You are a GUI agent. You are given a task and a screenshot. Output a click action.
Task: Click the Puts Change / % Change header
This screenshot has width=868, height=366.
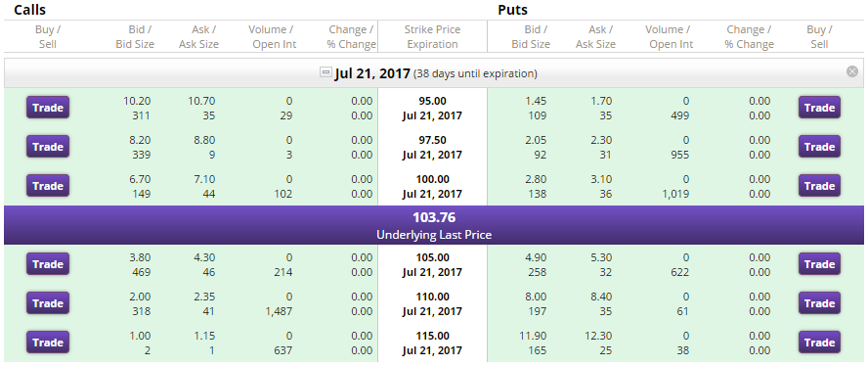[750, 36]
